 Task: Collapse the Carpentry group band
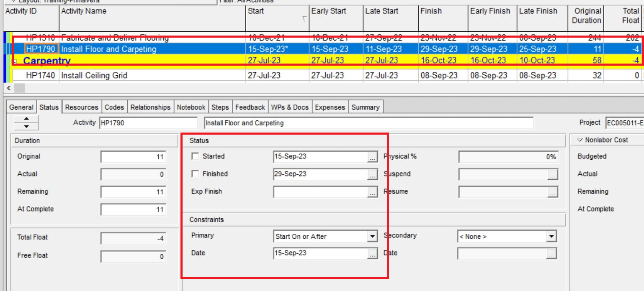coord(15,61)
